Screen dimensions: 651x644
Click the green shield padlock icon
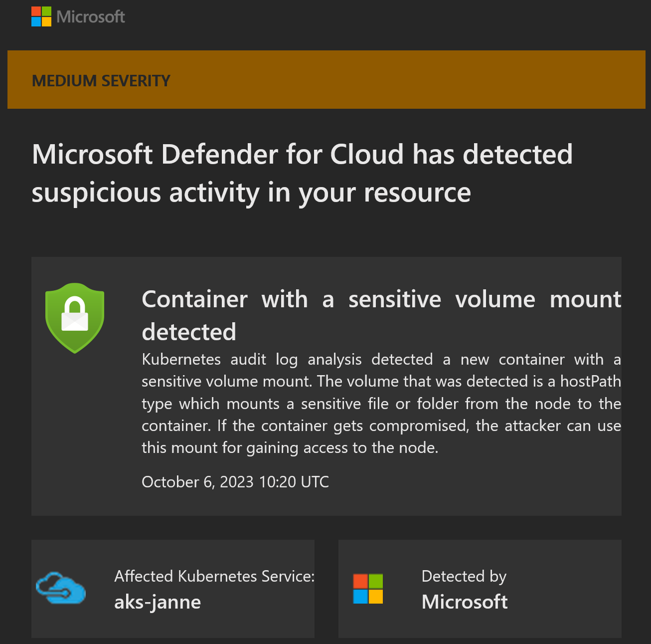(x=75, y=318)
